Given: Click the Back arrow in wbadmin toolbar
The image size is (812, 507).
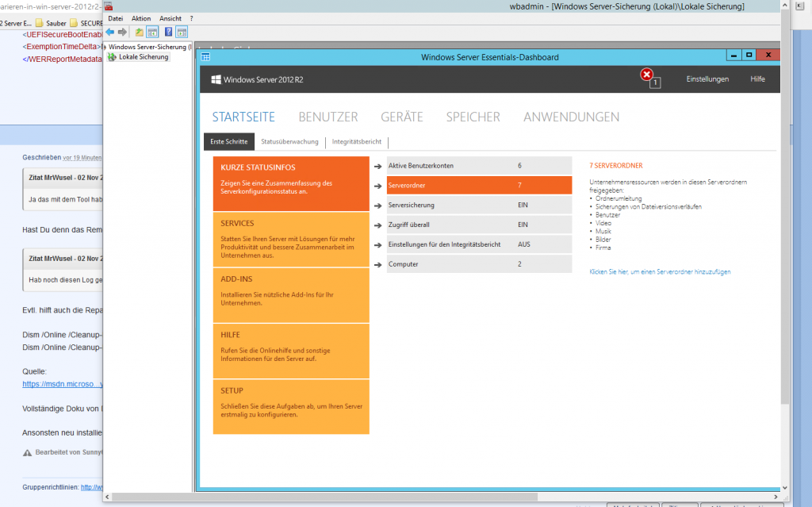Looking at the screenshot, I should [x=109, y=33].
